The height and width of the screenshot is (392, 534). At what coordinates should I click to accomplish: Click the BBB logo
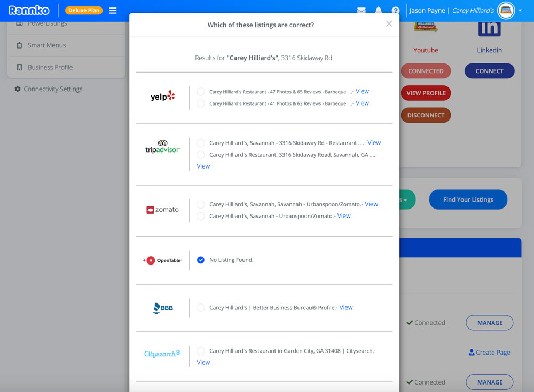click(x=163, y=308)
